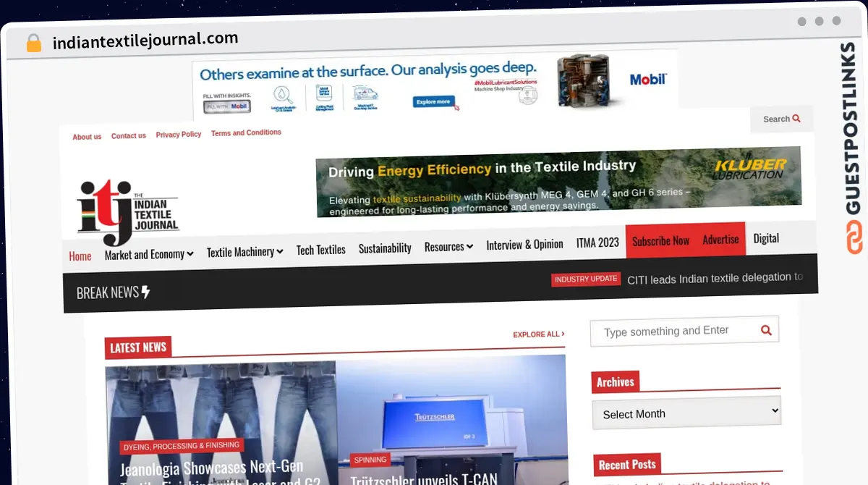The height and width of the screenshot is (485, 868).
Task: Open CITI leads Indian textile delegation headline
Action: pyautogui.click(x=715, y=278)
